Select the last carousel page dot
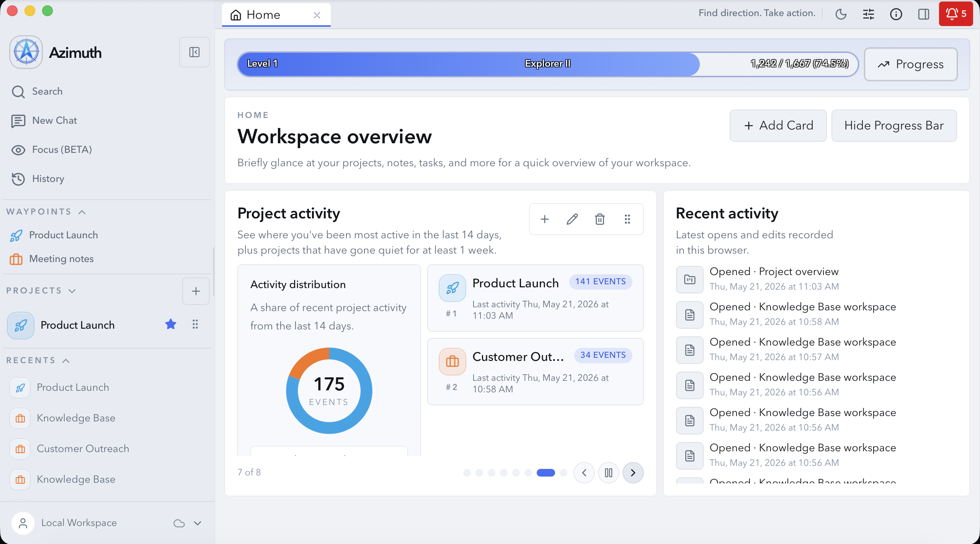980x544 pixels. (x=563, y=473)
